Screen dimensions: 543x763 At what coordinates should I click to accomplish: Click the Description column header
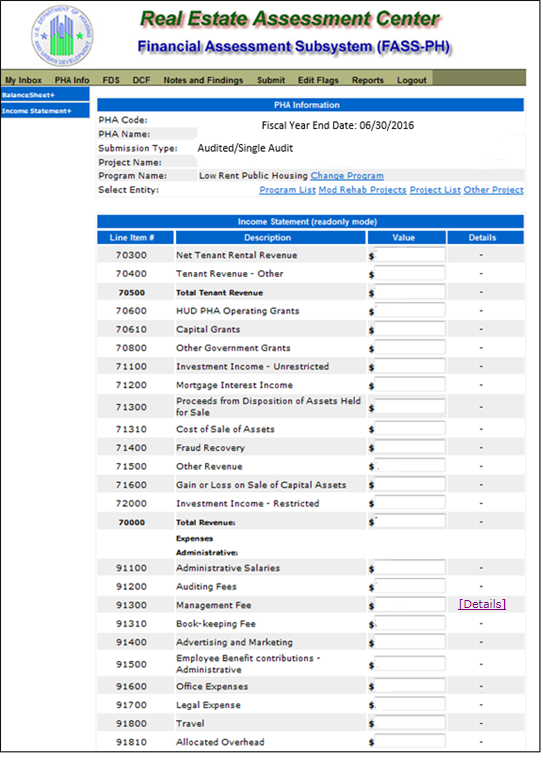(x=270, y=237)
